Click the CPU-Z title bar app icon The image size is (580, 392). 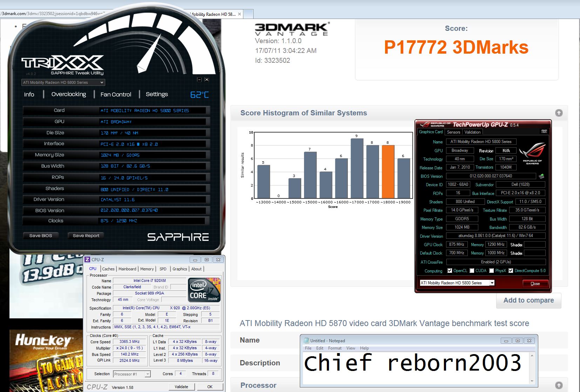coord(88,259)
